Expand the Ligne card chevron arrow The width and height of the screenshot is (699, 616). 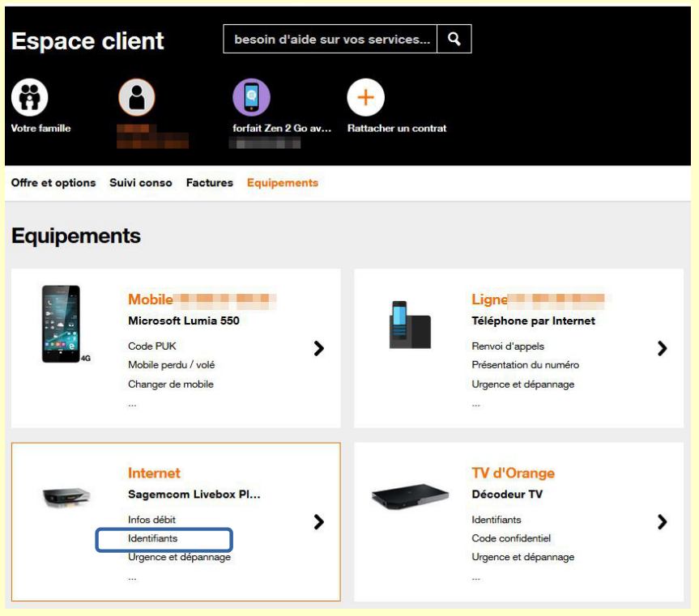663,348
